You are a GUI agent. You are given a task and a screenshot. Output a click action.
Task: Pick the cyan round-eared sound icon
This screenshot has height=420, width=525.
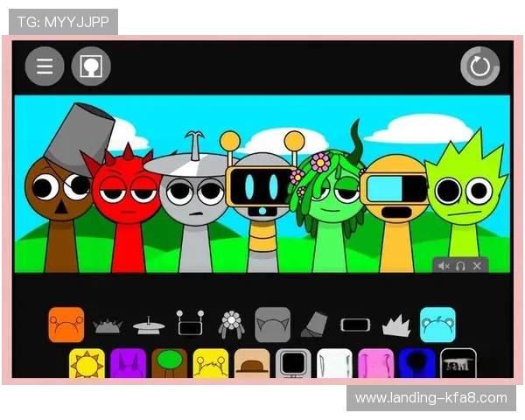point(437,325)
